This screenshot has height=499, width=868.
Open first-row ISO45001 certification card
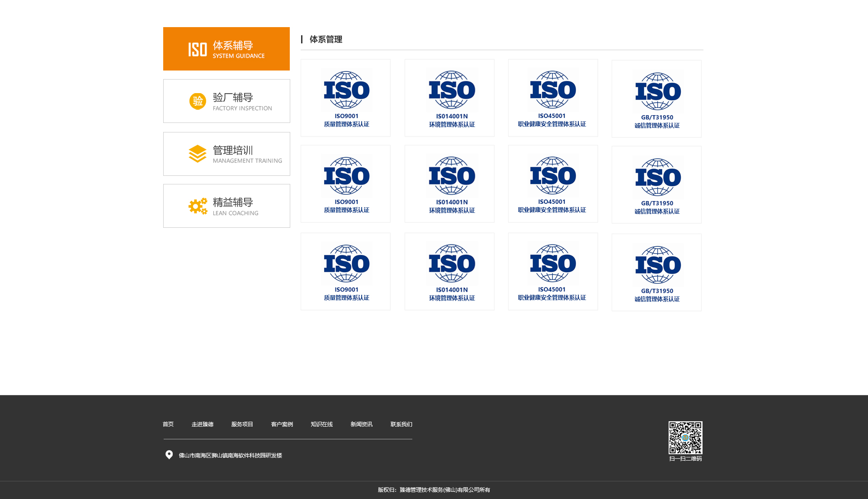[552, 98]
